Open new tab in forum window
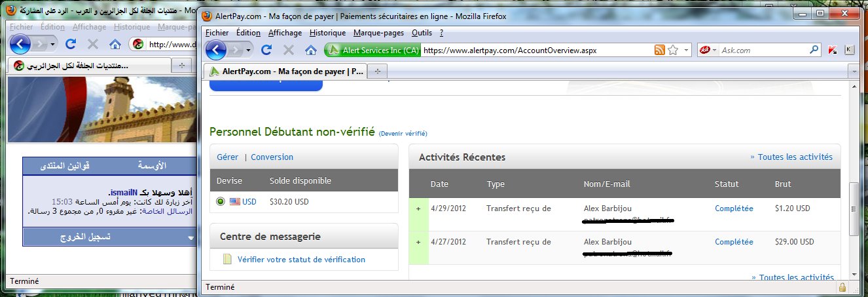868x297 pixels. [x=181, y=66]
